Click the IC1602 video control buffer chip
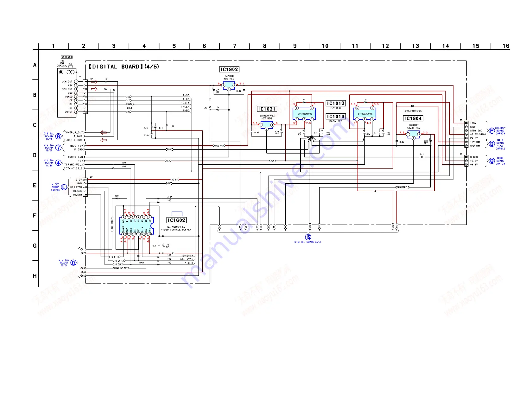Image resolution: width=532 pixels, height=400 pixels. 136,226
